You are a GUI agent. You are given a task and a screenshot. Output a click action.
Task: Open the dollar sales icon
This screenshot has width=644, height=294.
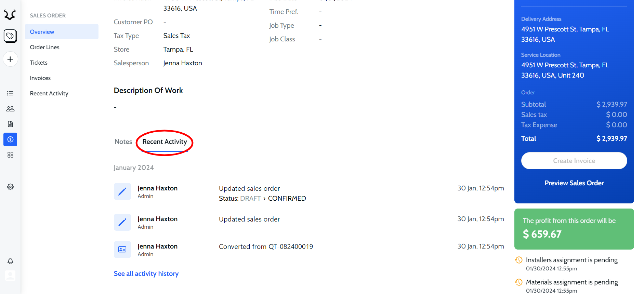click(10, 139)
